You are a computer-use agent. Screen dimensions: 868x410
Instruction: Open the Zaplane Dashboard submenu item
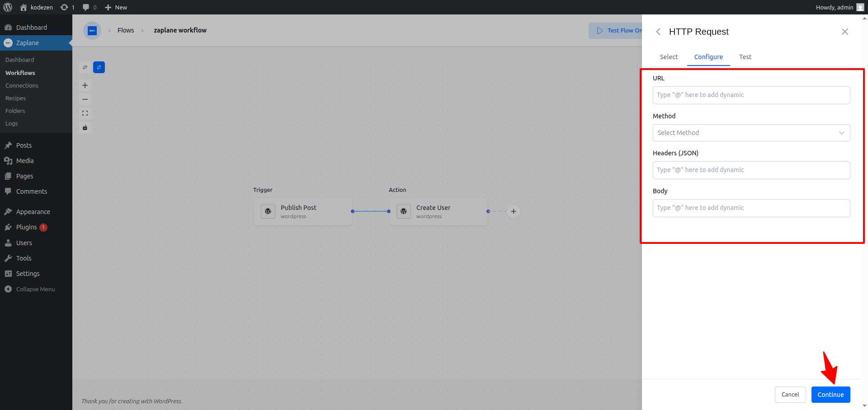coord(19,60)
